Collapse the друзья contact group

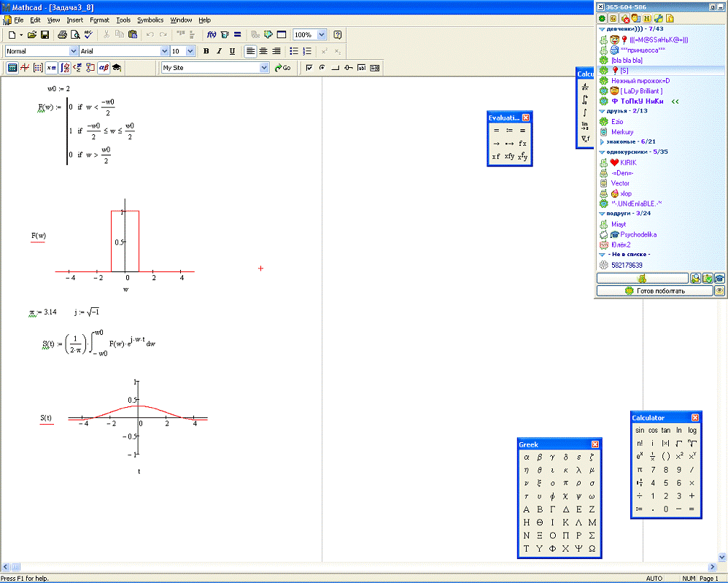click(x=601, y=111)
